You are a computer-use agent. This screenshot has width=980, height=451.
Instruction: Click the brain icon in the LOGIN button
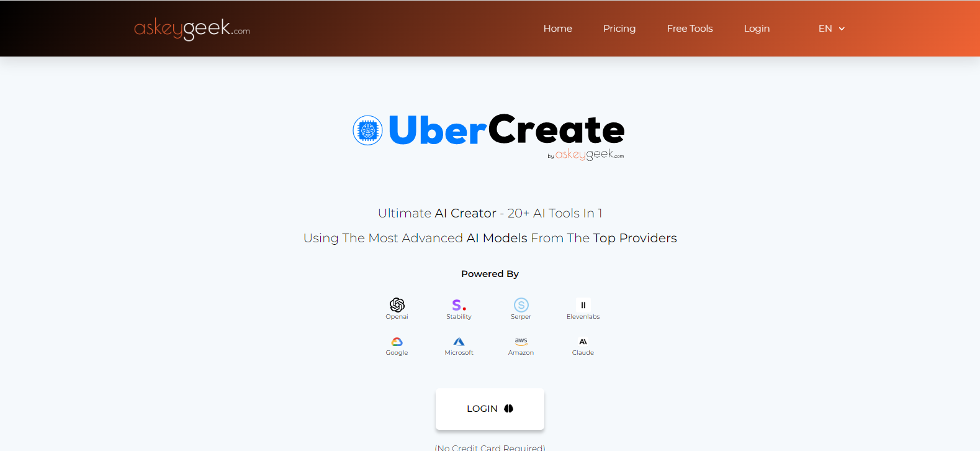coord(509,409)
